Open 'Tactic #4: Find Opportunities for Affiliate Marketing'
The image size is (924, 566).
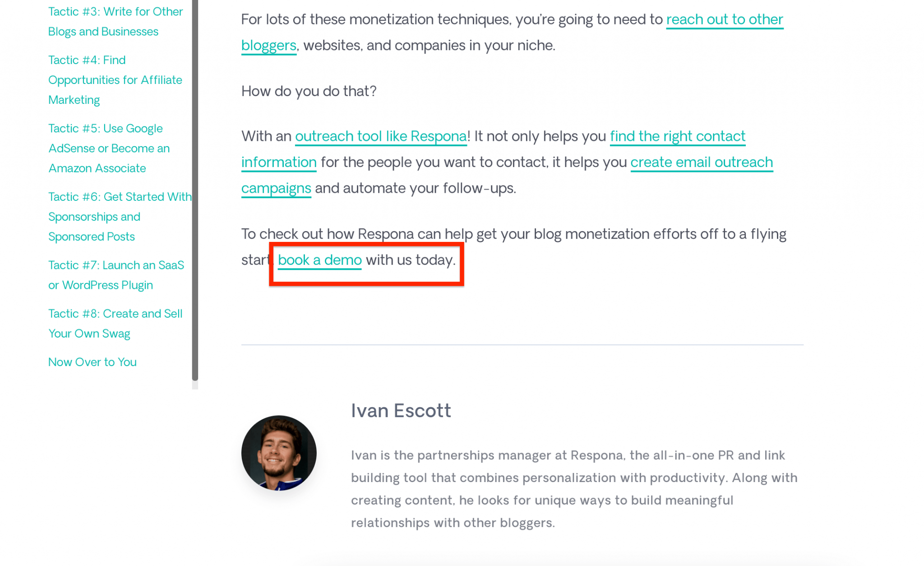(x=115, y=79)
